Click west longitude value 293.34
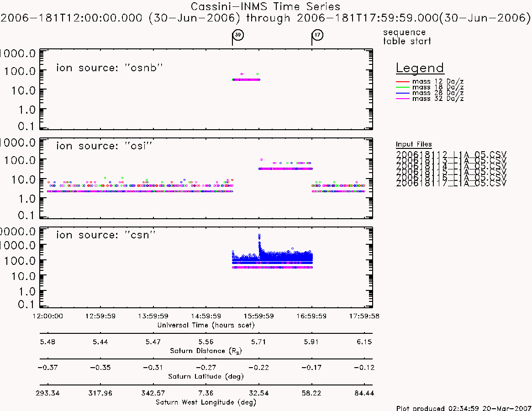 47,393
